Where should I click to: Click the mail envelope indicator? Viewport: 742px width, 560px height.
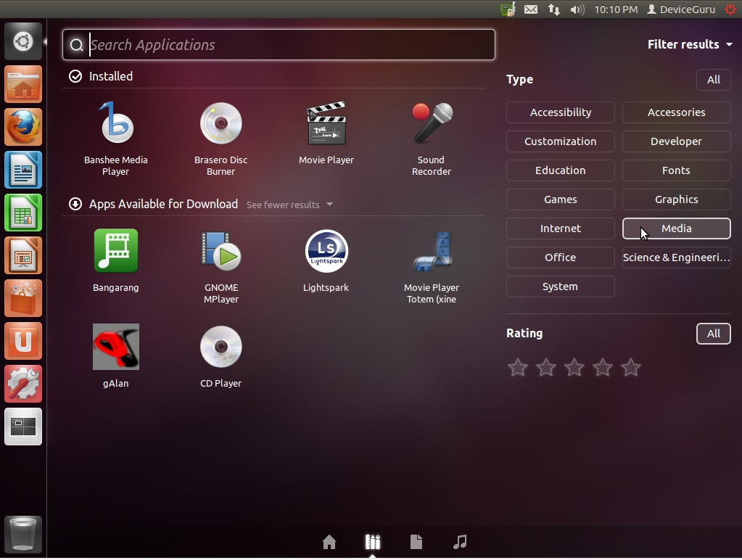click(x=531, y=9)
